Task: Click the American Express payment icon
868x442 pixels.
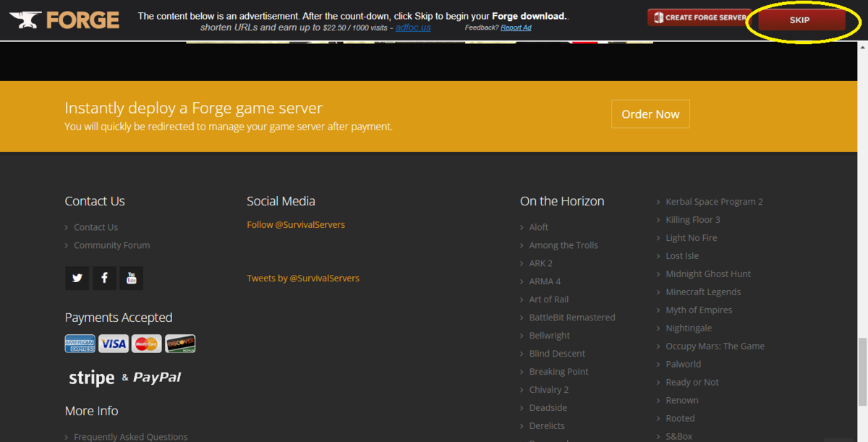Action: 80,343
